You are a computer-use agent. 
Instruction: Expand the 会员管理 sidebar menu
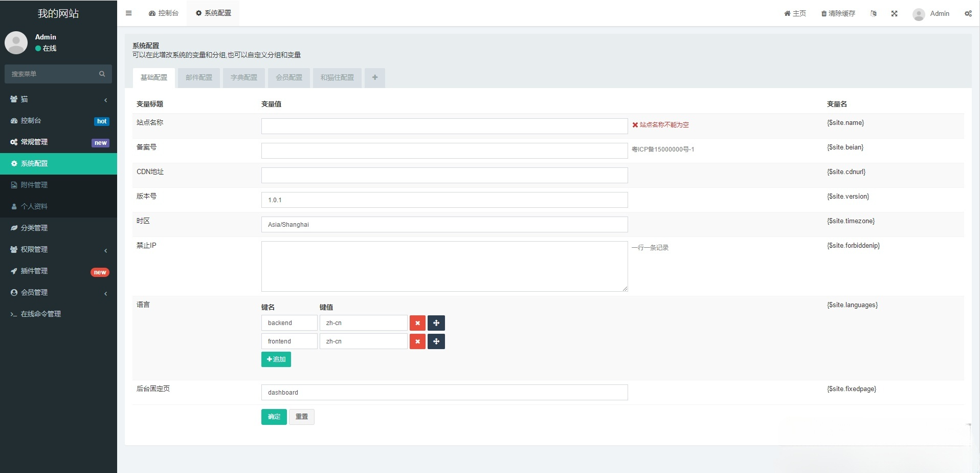[x=58, y=292]
